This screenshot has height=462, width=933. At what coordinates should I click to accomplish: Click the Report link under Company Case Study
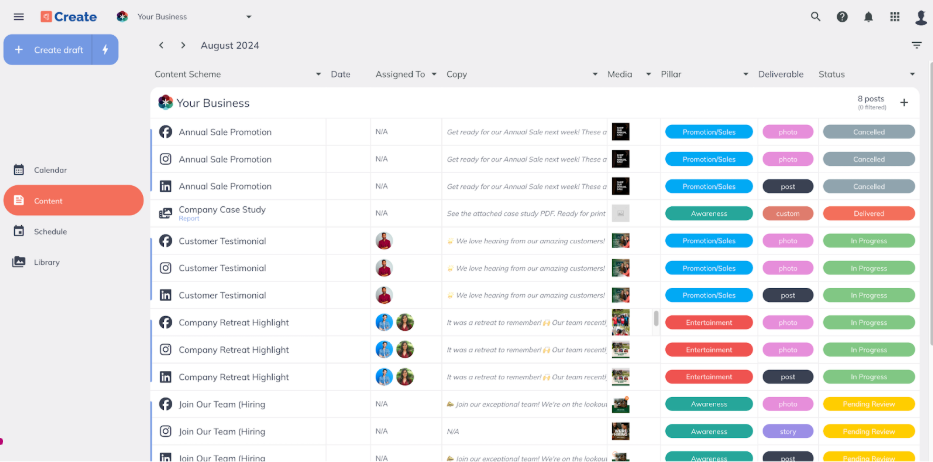189,218
